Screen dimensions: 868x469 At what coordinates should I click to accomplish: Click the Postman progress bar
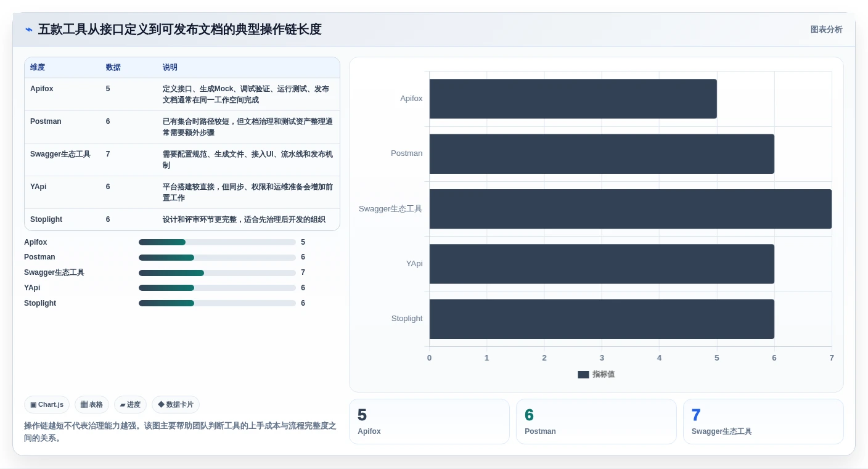click(217, 258)
